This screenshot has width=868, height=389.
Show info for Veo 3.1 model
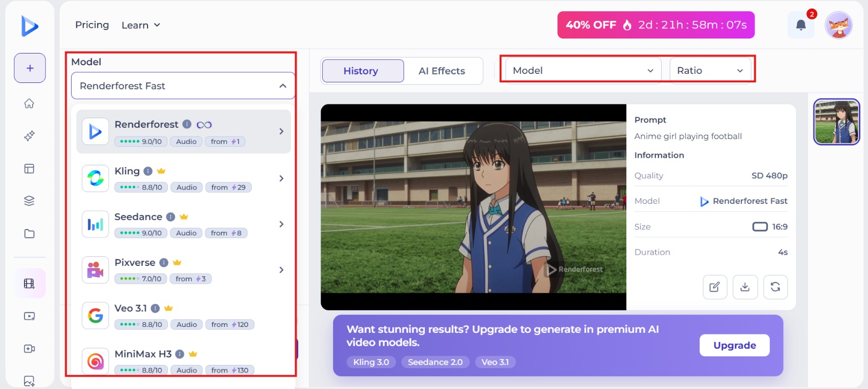click(155, 308)
